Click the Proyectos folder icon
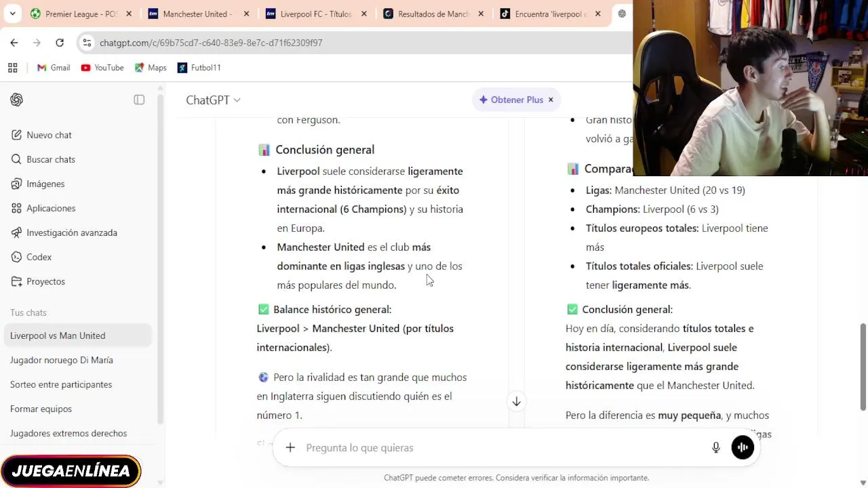868x488 pixels. pos(16,281)
